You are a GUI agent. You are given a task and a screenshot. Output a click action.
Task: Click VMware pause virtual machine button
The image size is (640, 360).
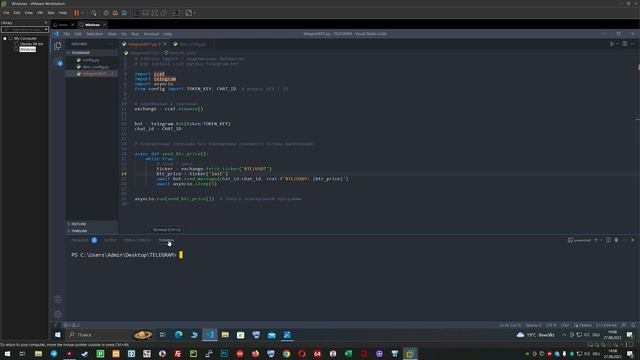[76, 13]
